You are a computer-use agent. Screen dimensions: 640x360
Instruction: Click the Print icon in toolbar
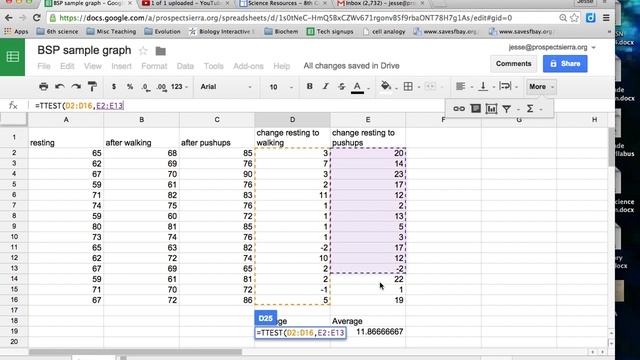(43, 87)
